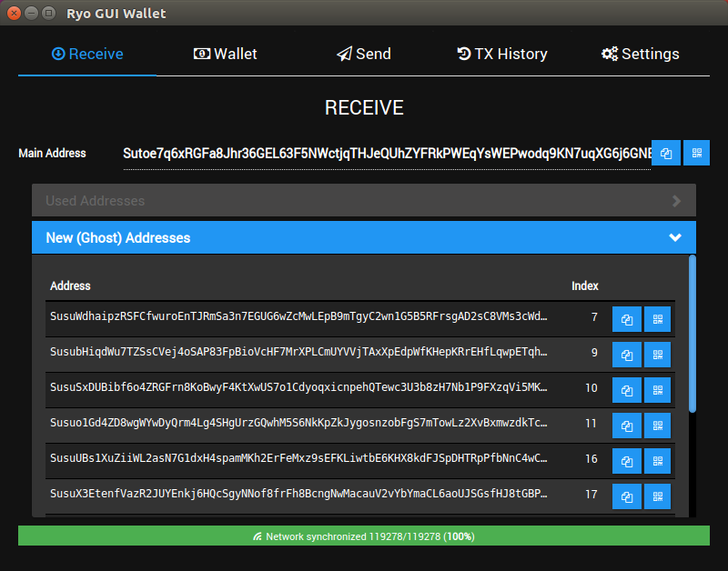Show QR code for index 17 address
This screenshot has height=571, width=728.
(657, 496)
